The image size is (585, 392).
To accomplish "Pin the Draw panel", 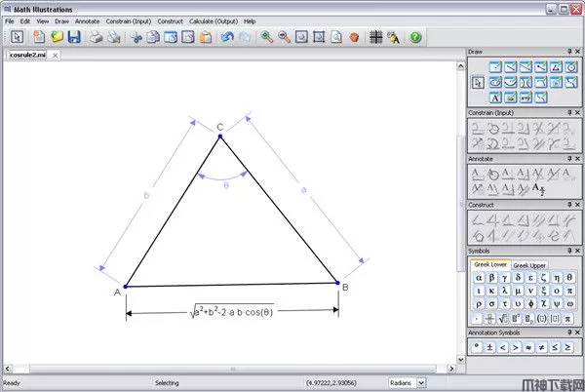I will [x=568, y=52].
